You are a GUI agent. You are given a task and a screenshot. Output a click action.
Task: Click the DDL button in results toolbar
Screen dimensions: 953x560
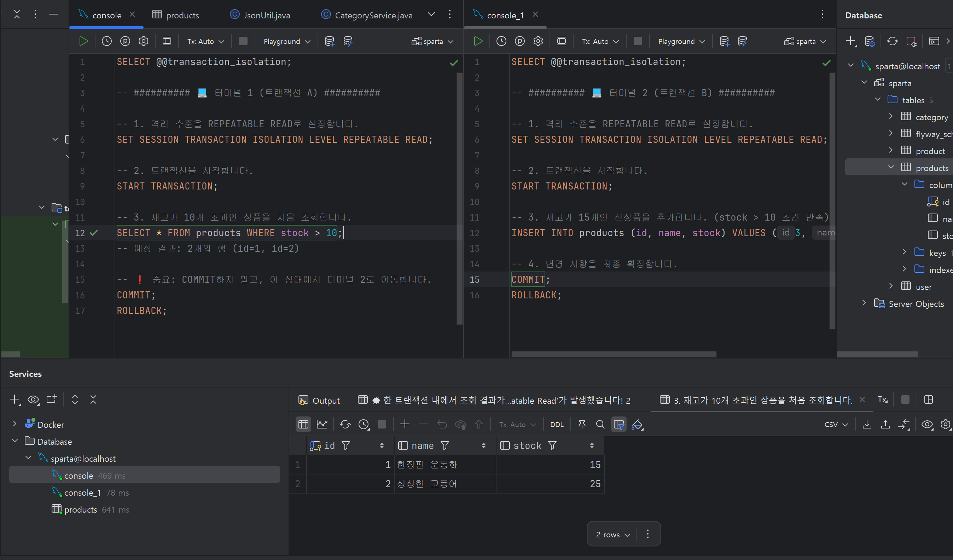tap(557, 425)
